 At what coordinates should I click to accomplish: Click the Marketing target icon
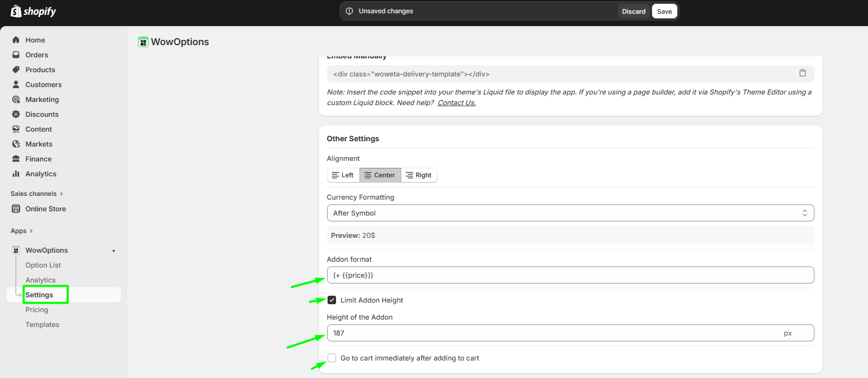(16, 99)
